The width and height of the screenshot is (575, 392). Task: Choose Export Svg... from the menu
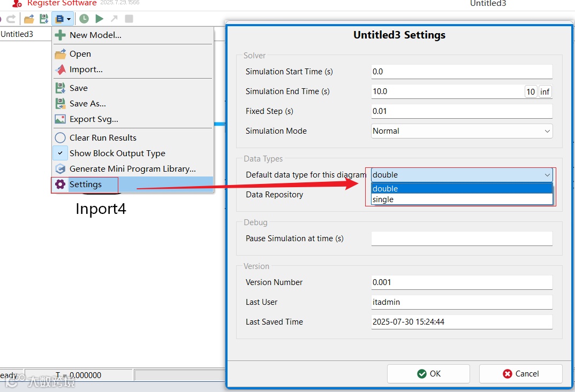[133, 119]
